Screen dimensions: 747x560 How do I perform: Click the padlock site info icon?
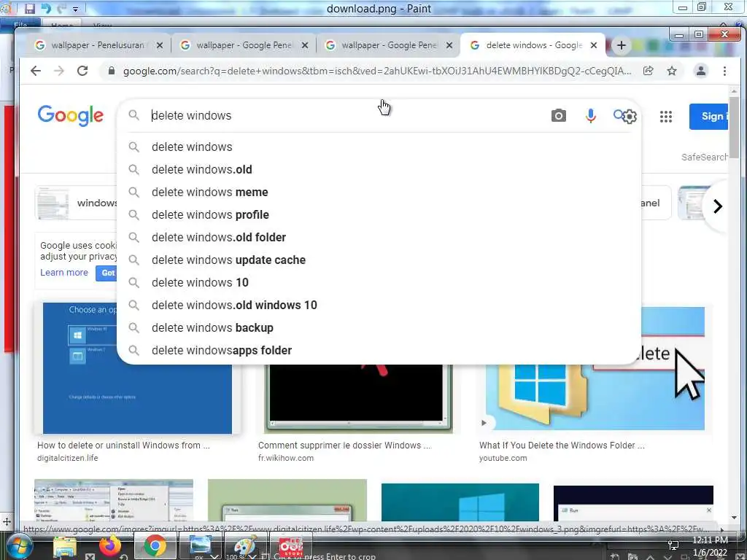pyautogui.click(x=112, y=71)
